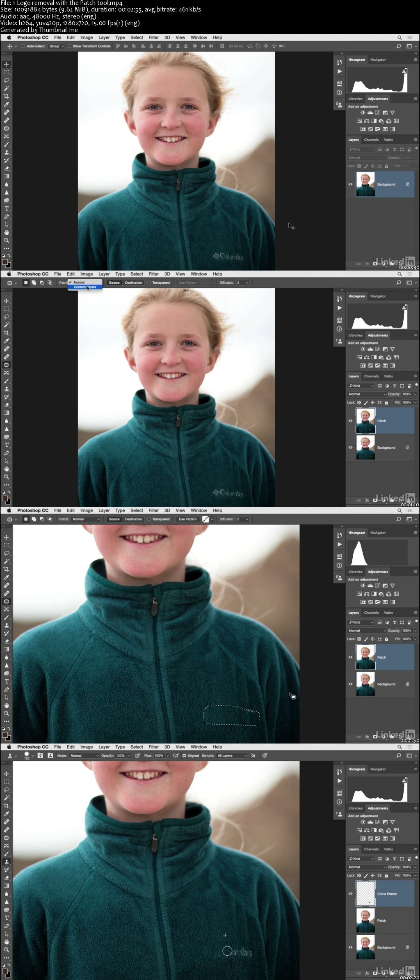The image size is (420, 980).
Task: Select Move tool in the 00:00:40 frame toolbar
Action: [7, 64]
